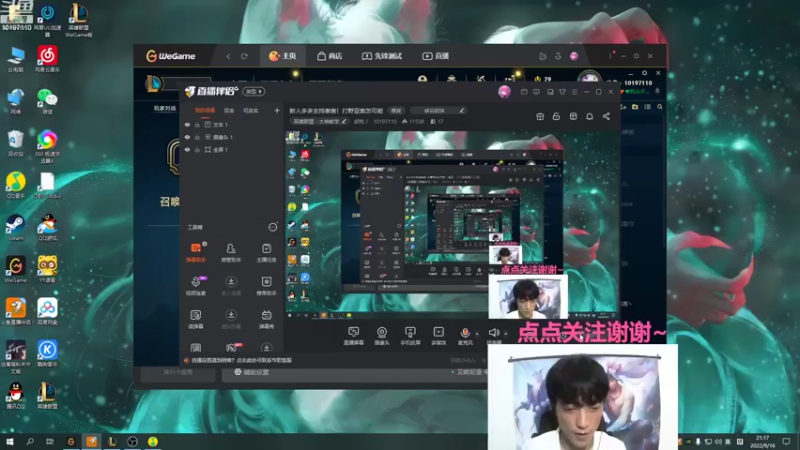Viewport: 800px width, 450px height.
Task: Click the lock icon in stream info bar
Action: pyautogui.click(x=556, y=116)
